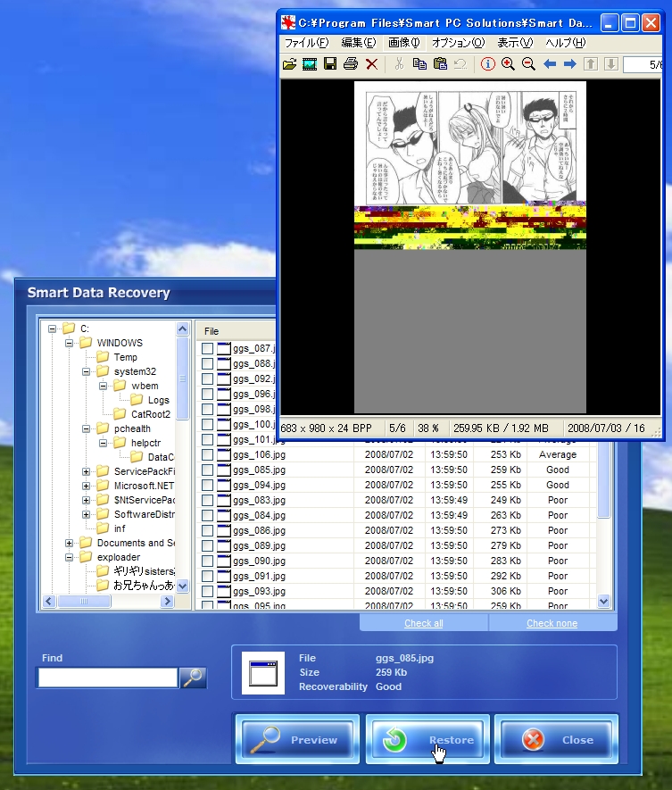Click the red X delete icon
Image resolution: width=672 pixels, height=790 pixels.
[372, 64]
